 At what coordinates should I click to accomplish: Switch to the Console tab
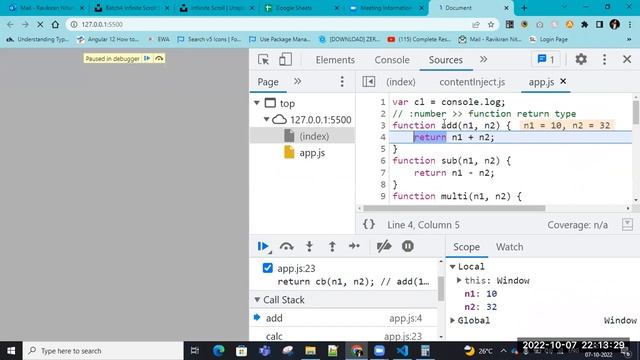(392, 60)
